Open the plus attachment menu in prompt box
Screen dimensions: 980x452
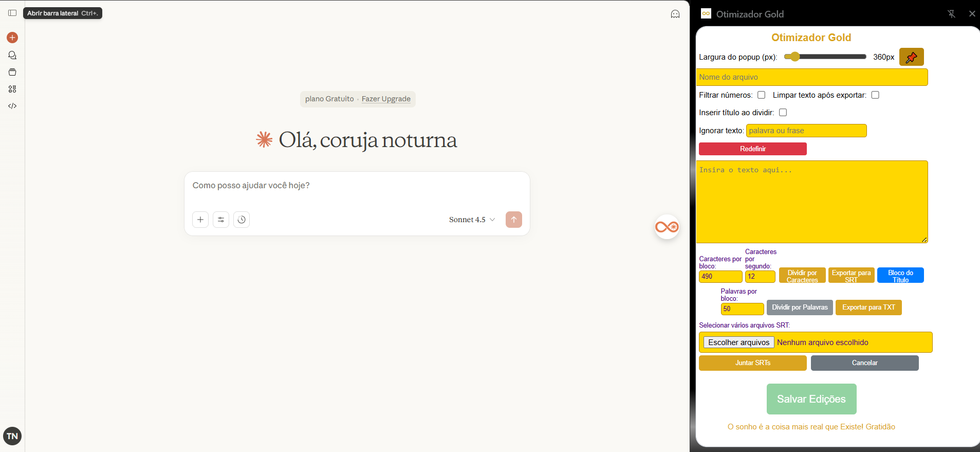[200, 220]
